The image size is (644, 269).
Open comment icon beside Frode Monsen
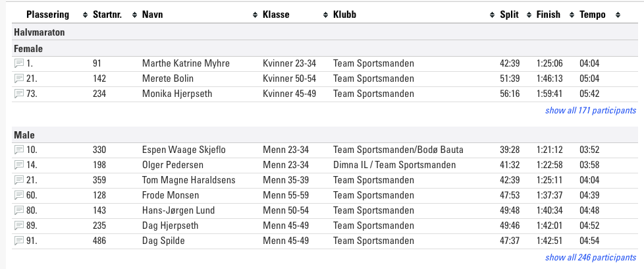coord(19,195)
